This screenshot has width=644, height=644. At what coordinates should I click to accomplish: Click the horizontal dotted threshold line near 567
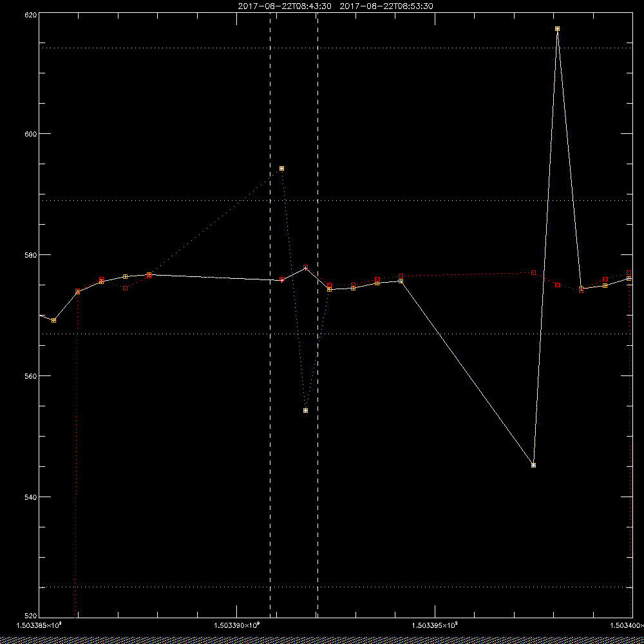[336, 334]
